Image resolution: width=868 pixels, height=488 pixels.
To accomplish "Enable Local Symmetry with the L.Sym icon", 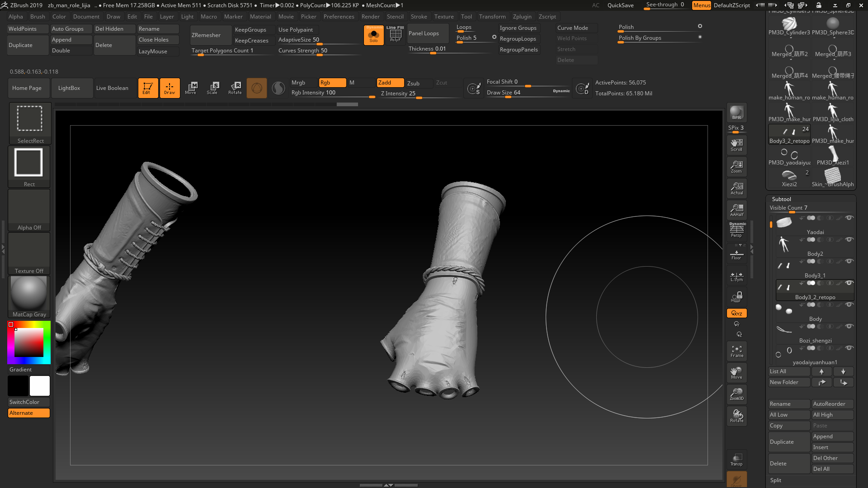I will pos(736,276).
